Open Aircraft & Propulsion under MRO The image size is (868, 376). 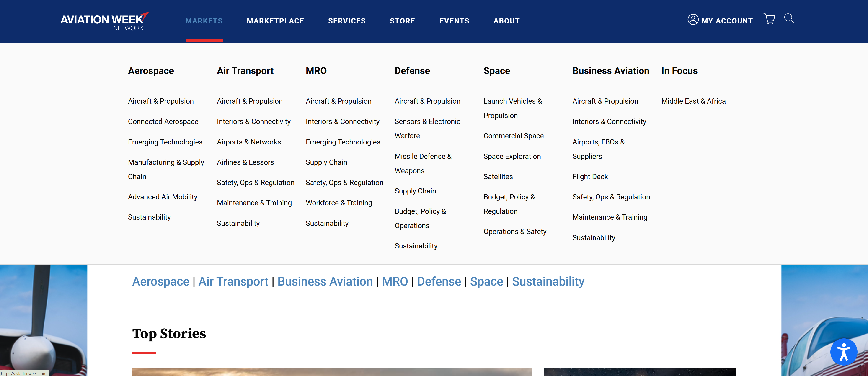tap(338, 101)
